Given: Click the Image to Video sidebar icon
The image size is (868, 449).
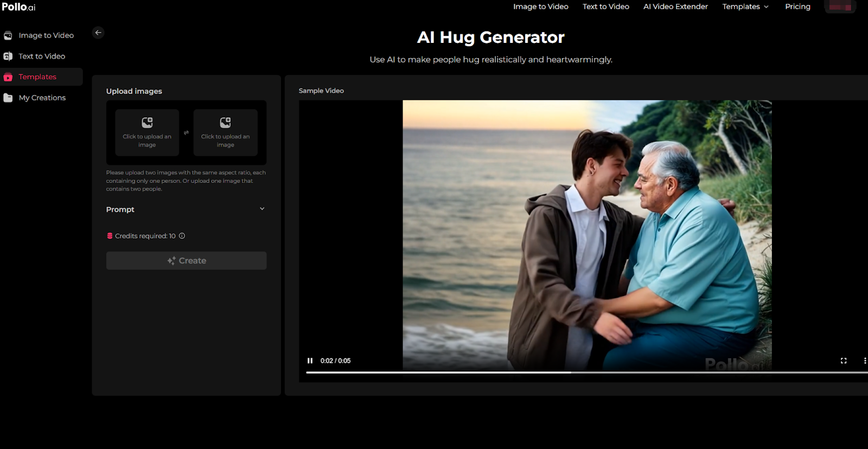Looking at the screenshot, I should tap(8, 36).
